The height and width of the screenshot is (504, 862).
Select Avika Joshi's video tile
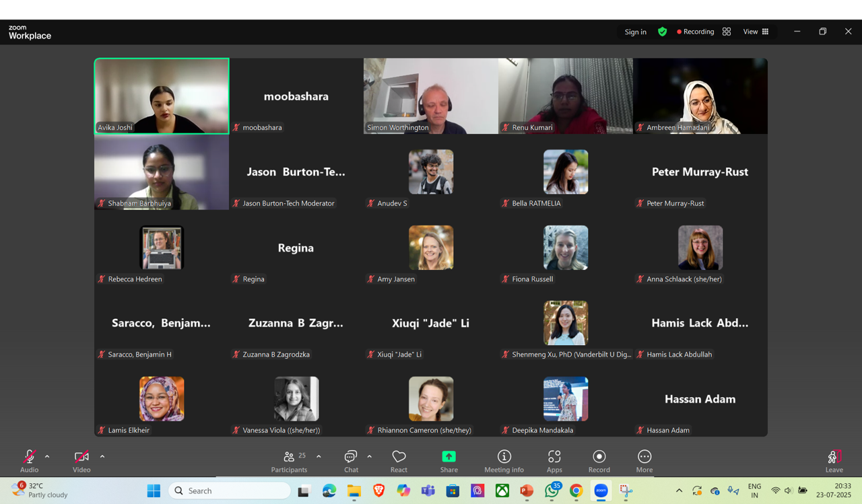[162, 96]
